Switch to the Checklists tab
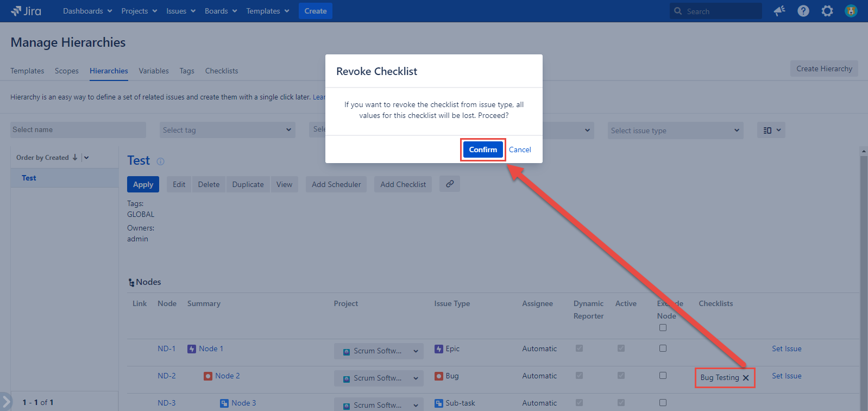Screen dimensions: 868x411 tap(222, 71)
